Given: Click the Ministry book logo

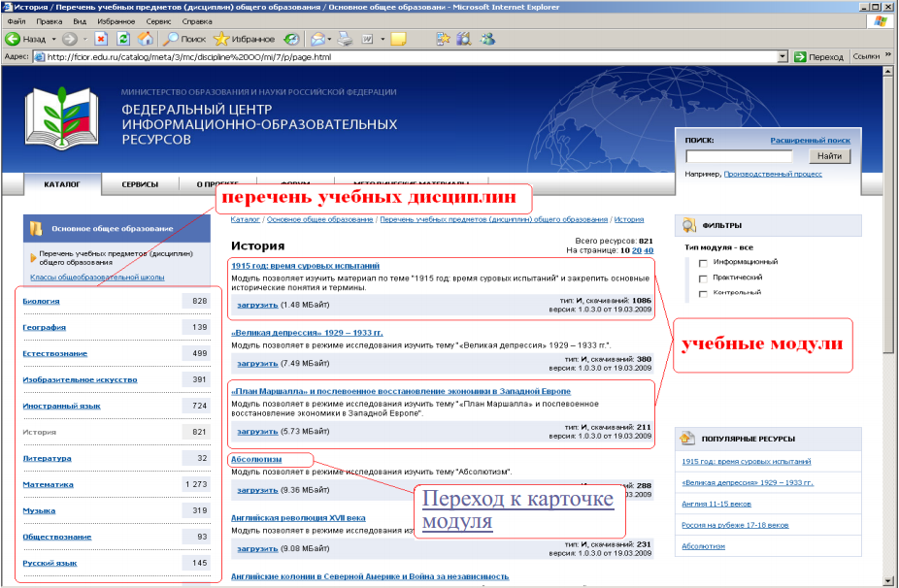Looking at the screenshot, I should coord(61,118).
